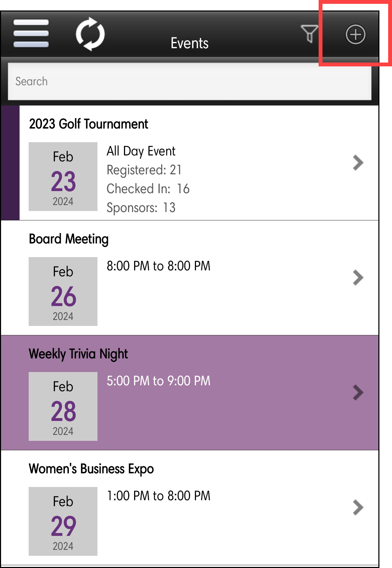Screen dimensions: 392x568
Task: Tap the Feb 26 2024 date tile
Action: (63, 291)
